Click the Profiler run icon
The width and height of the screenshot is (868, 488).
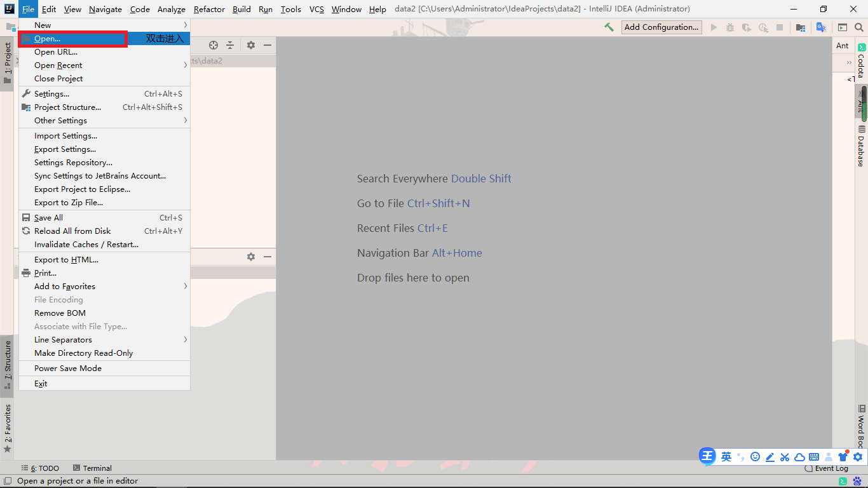click(763, 27)
